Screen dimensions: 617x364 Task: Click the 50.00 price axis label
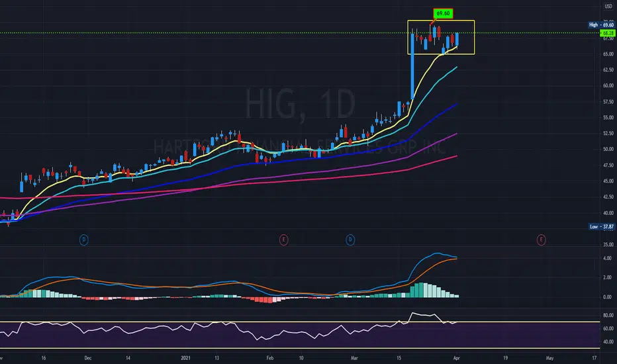(608, 149)
